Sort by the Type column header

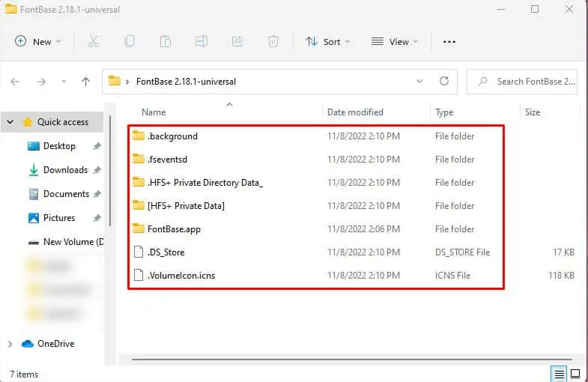[x=444, y=112]
